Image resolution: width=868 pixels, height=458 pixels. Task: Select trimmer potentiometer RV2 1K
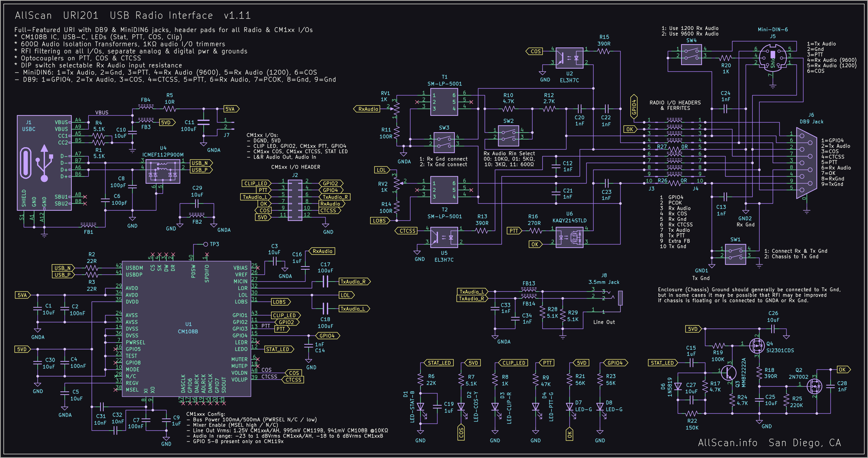click(397, 184)
